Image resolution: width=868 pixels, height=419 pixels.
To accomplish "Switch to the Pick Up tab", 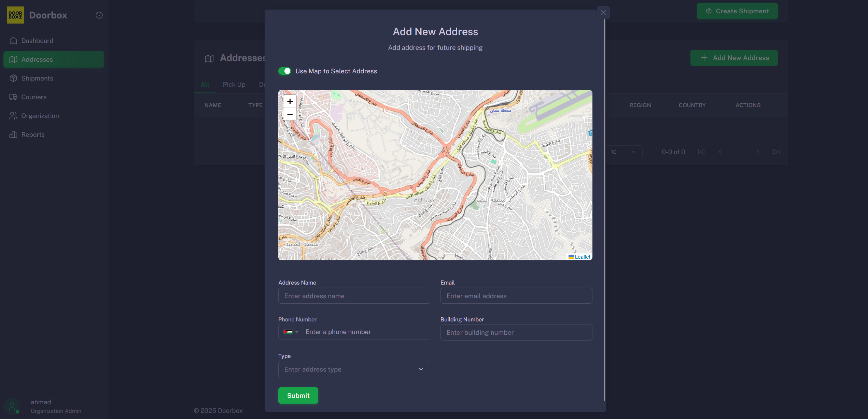I will [234, 84].
